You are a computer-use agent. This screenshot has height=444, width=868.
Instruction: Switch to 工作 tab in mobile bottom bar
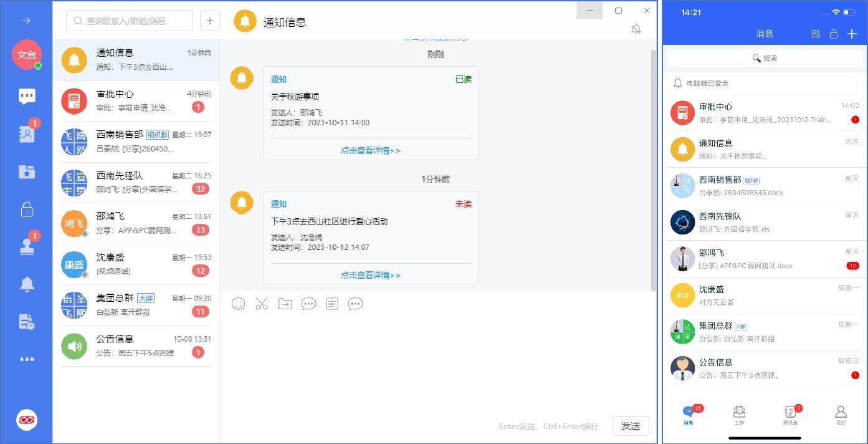[x=739, y=415]
